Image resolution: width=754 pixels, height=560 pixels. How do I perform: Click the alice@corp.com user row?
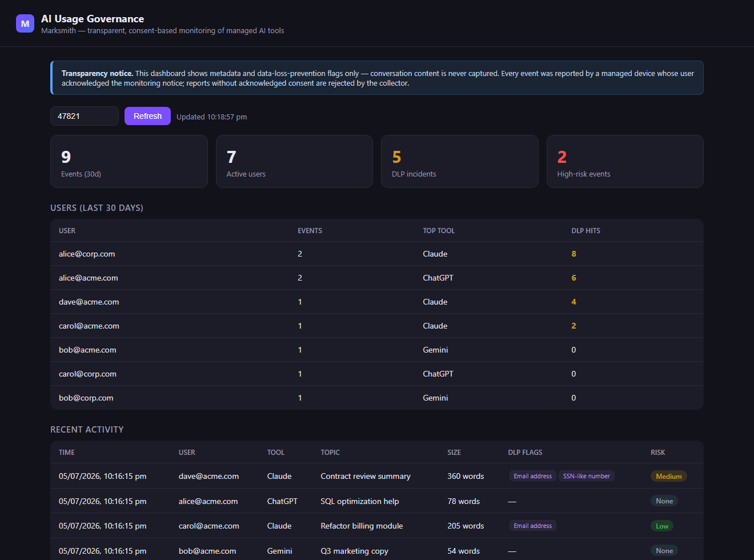[377, 254]
